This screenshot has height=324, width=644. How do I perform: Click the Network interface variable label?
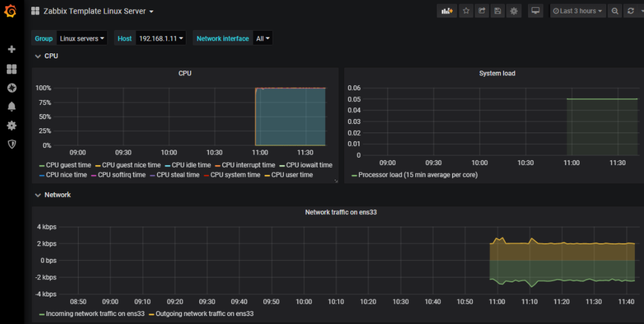223,38
